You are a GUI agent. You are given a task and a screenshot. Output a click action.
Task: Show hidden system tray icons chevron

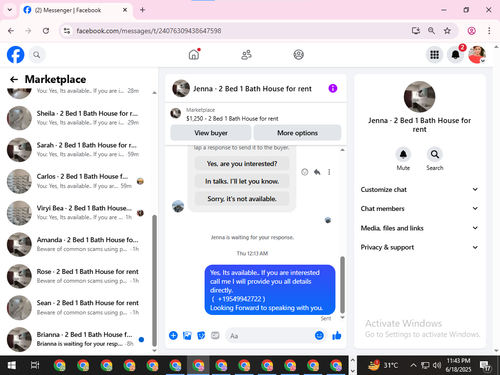click(x=413, y=365)
